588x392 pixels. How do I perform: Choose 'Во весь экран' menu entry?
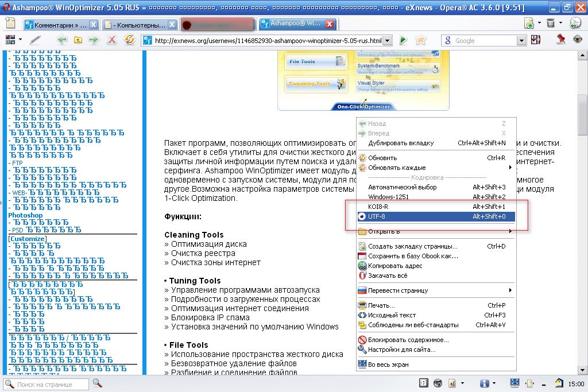point(436,364)
